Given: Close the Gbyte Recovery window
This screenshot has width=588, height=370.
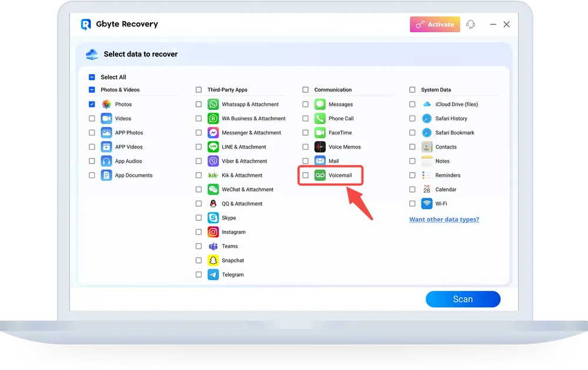Looking at the screenshot, I should tap(507, 24).
